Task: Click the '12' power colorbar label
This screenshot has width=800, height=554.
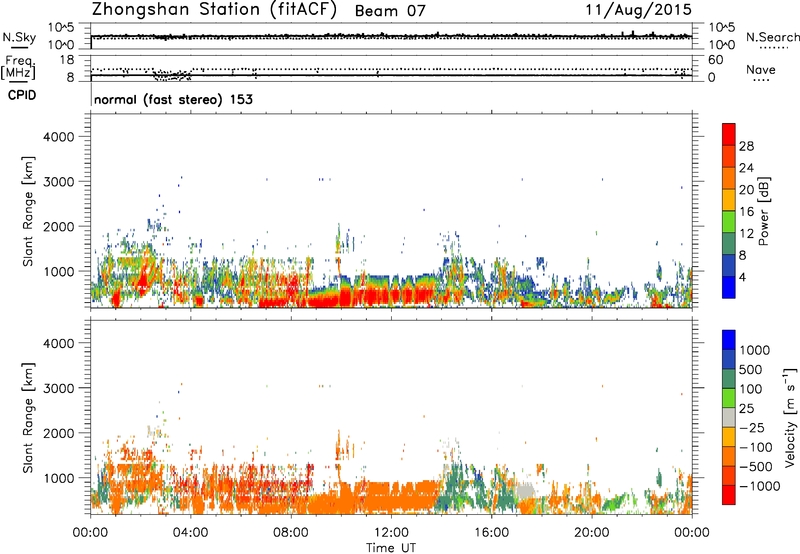Action: (746, 234)
